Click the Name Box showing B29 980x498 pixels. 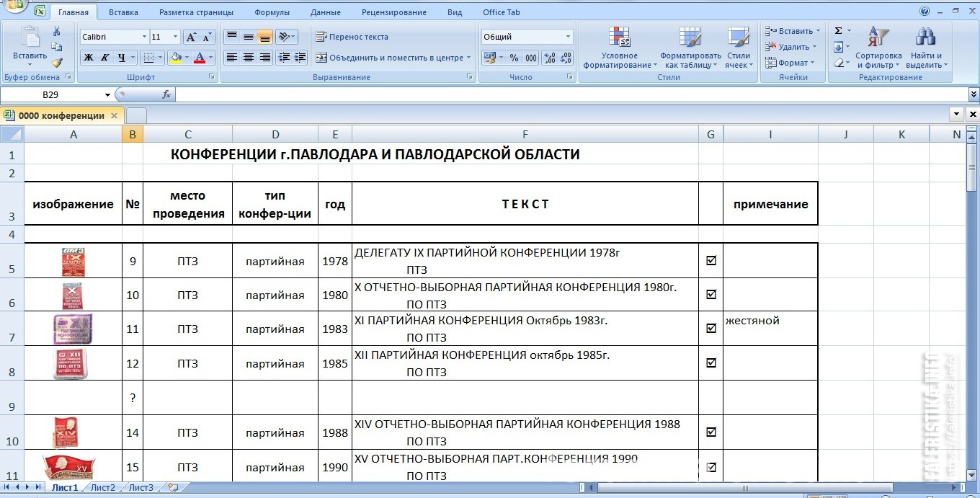(50, 94)
